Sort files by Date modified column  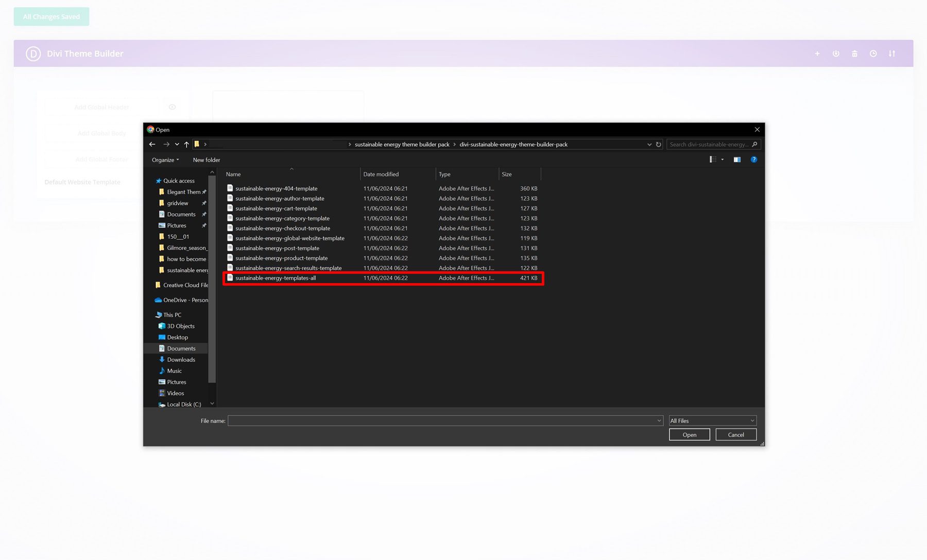coord(381,174)
